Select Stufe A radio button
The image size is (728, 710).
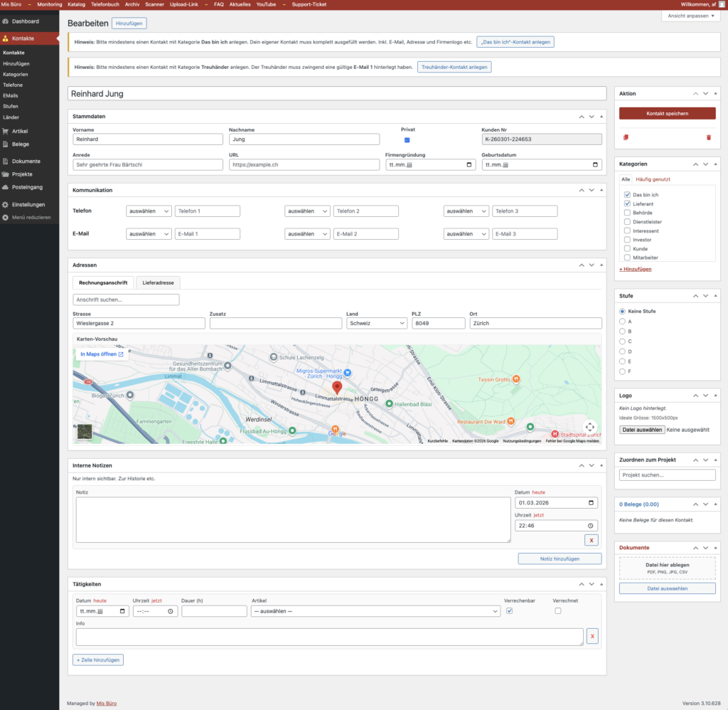623,322
